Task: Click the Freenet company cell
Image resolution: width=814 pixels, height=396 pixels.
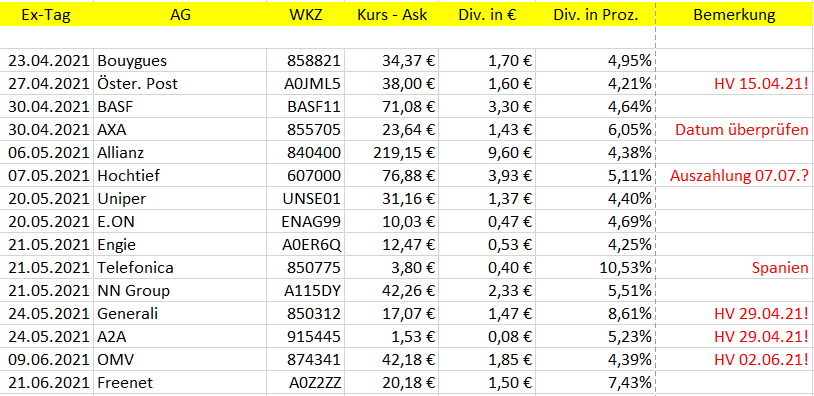Action: coord(180,383)
